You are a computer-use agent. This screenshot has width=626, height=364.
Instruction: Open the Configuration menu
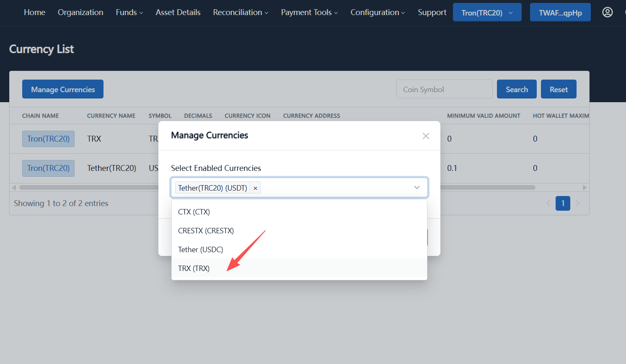pyautogui.click(x=377, y=12)
